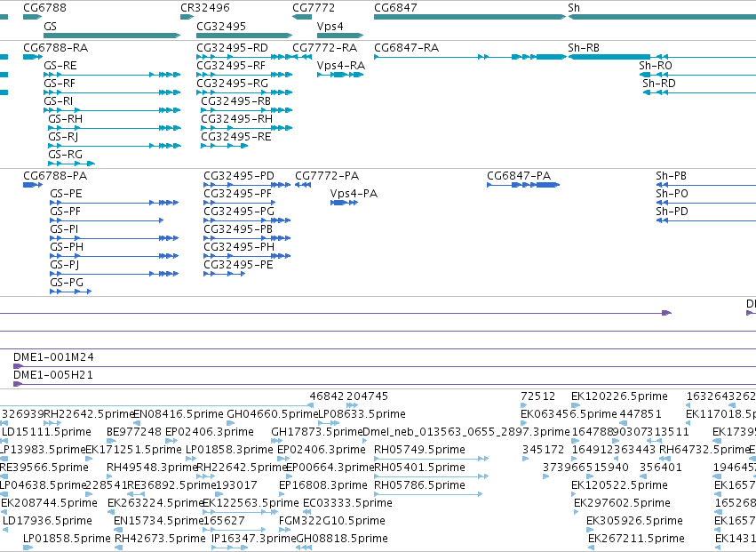
Task: Open the Sh-RO transcript label
Action: pyautogui.click(x=656, y=66)
